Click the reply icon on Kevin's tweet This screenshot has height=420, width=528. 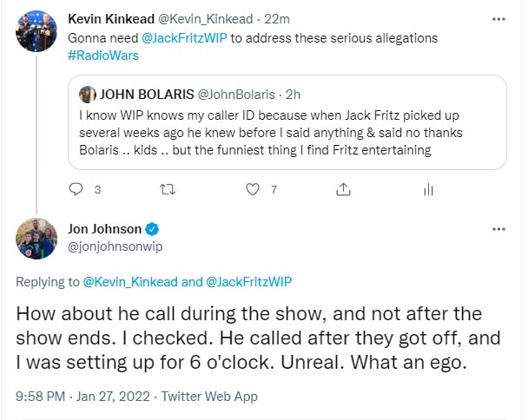point(75,189)
